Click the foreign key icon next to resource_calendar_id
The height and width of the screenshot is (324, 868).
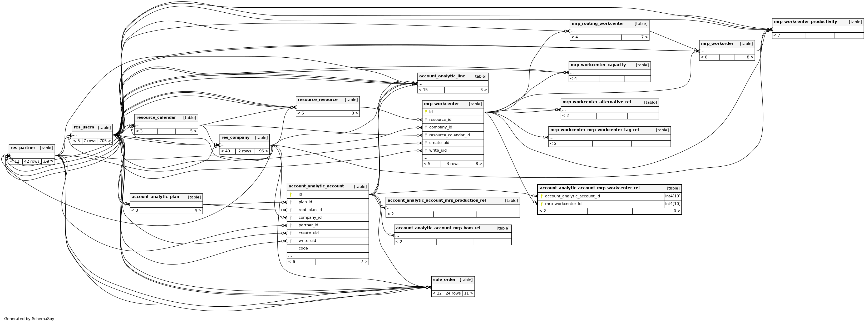click(426, 135)
